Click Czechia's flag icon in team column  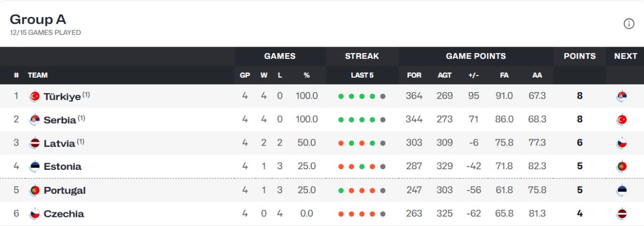[34, 214]
